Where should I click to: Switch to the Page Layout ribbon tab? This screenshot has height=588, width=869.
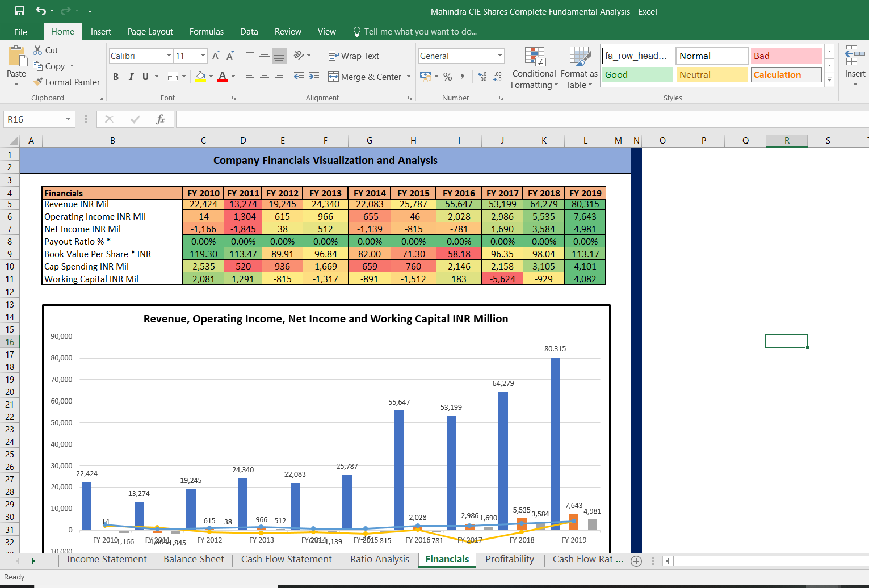pyautogui.click(x=150, y=32)
